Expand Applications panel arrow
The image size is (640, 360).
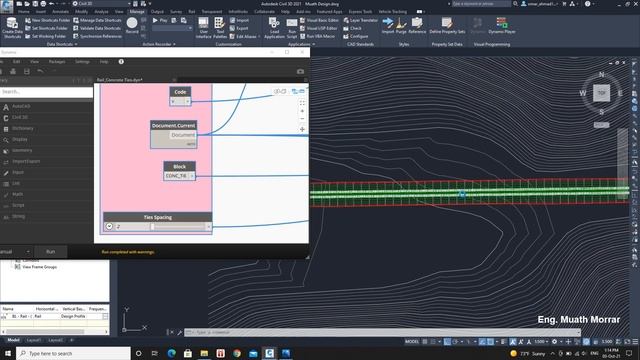click(313, 44)
